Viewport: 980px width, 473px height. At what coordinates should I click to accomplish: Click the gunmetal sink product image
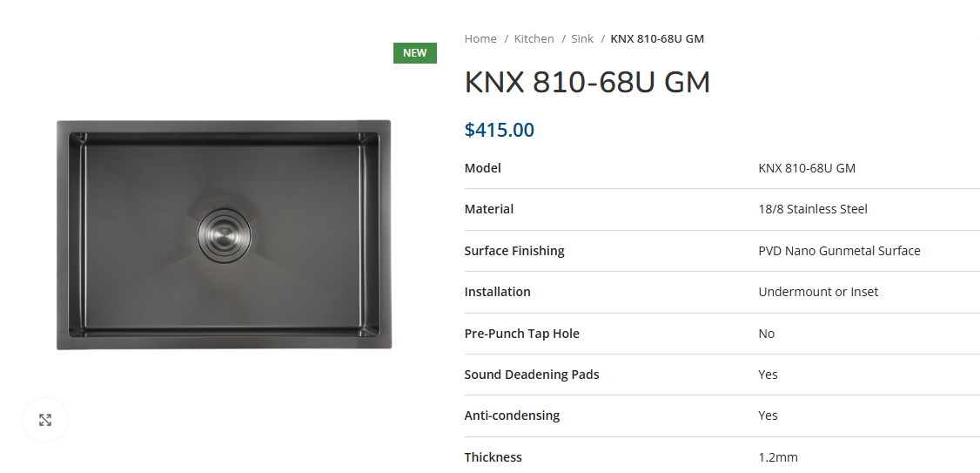pos(224,234)
